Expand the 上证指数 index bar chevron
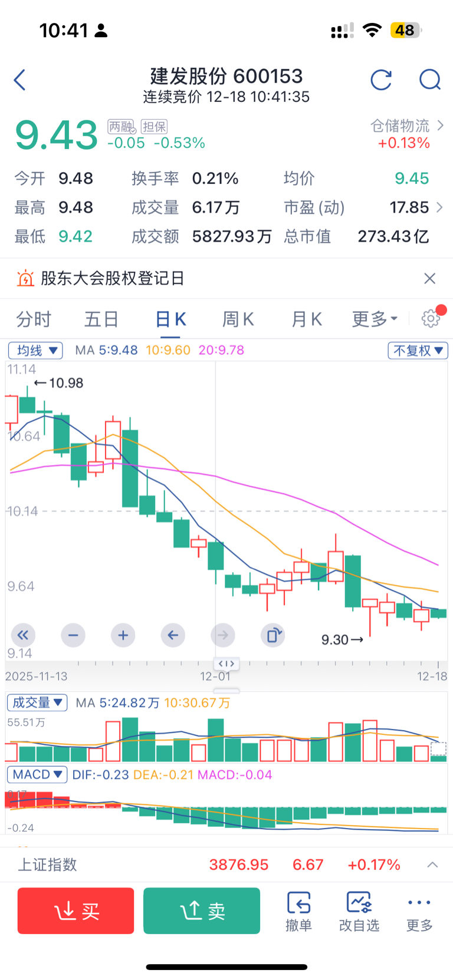The width and height of the screenshot is (453, 980). (x=432, y=864)
